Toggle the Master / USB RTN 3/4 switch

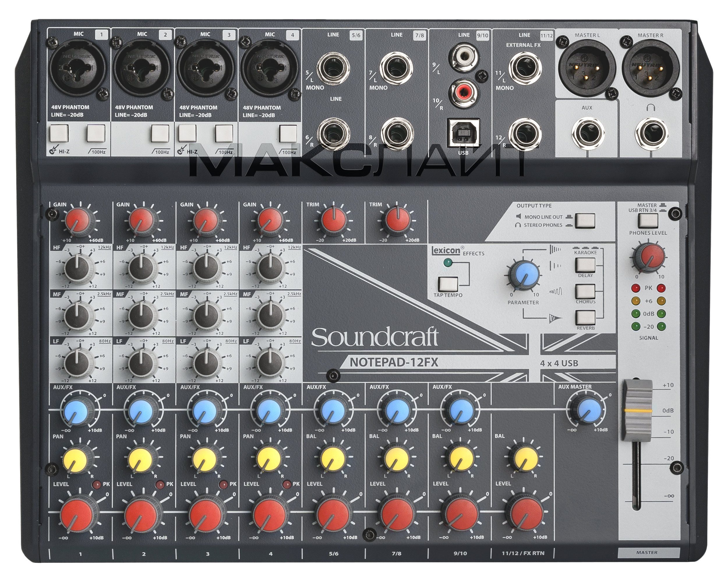click(648, 221)
